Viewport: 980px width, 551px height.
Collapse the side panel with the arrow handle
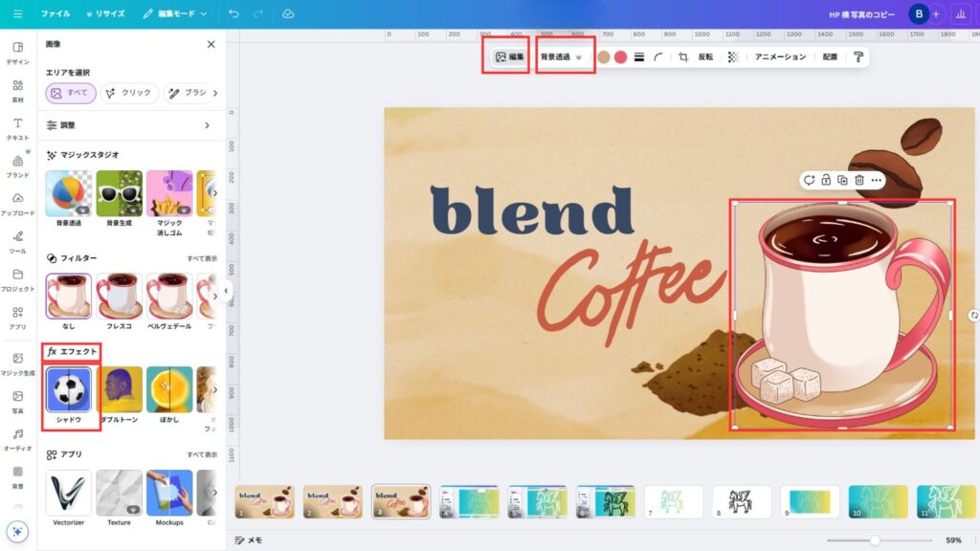pyautogui.click(x=227, y=291)
